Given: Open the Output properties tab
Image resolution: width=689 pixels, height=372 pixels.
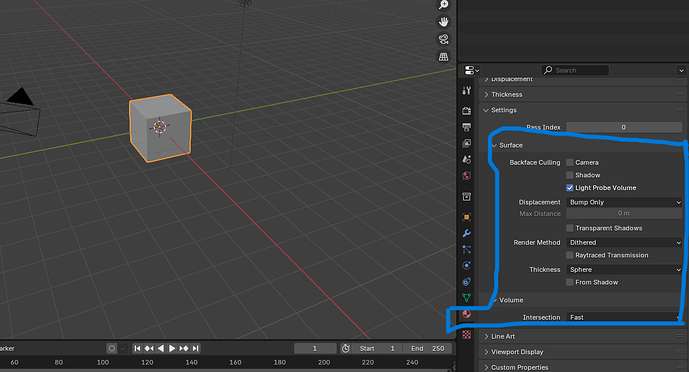Looking at the screenshot, I should 467,127.
